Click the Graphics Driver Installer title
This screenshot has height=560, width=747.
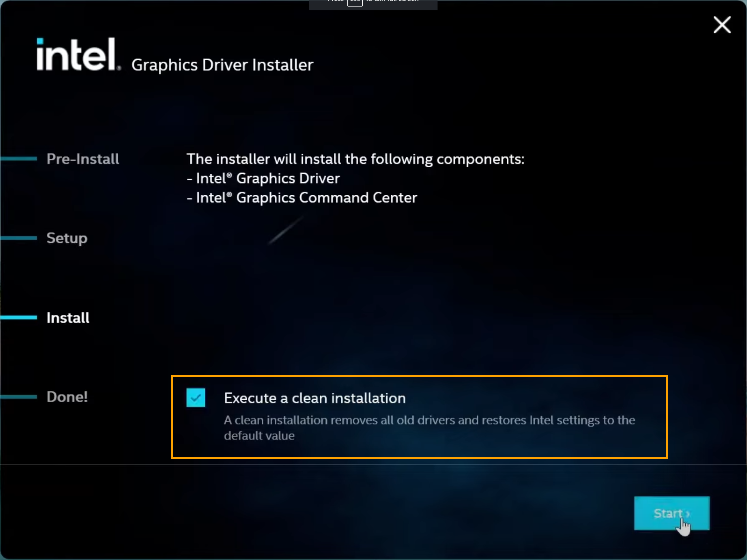coord(222,65)
